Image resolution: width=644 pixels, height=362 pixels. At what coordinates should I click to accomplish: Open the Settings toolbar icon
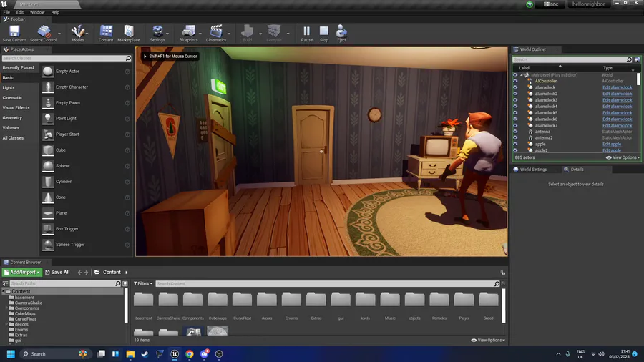click(157, 33)
